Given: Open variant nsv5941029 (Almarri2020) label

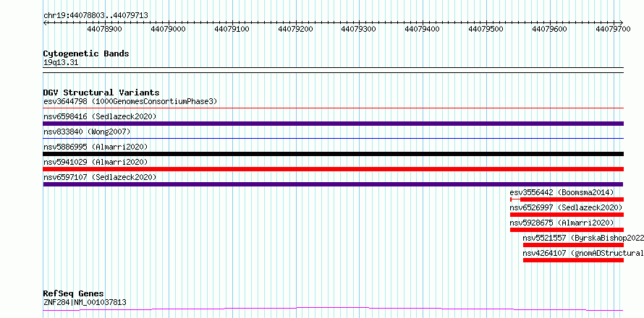Looking at the screenshot, I should 96,162.
